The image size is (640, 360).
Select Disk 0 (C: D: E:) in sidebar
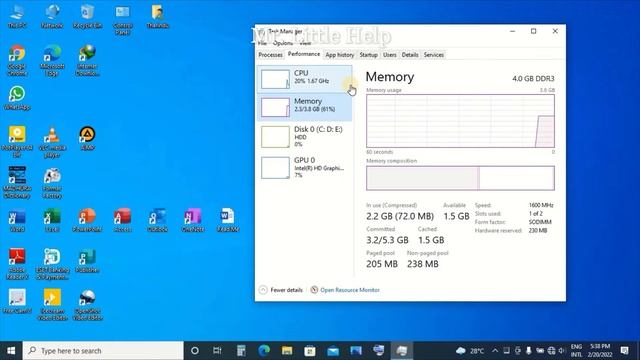click(304, 137)
